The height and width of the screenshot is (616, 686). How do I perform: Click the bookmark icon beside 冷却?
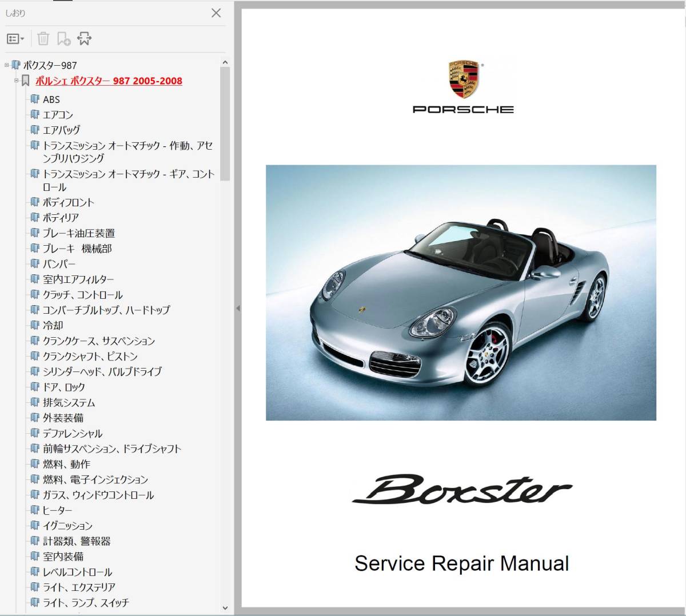(x=35, y=325)
